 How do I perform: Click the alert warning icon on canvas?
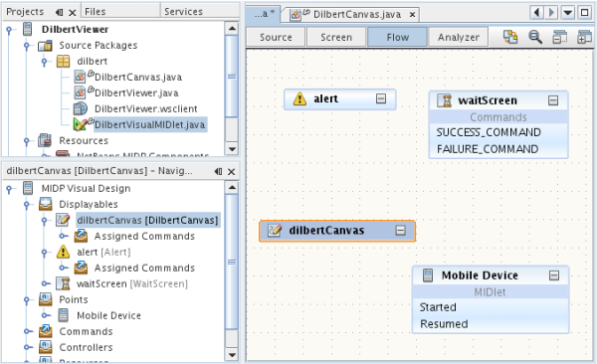coord(299,98)
